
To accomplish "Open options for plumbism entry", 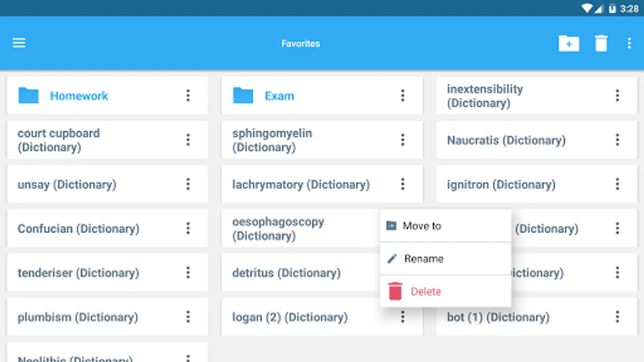I will 188,317.
